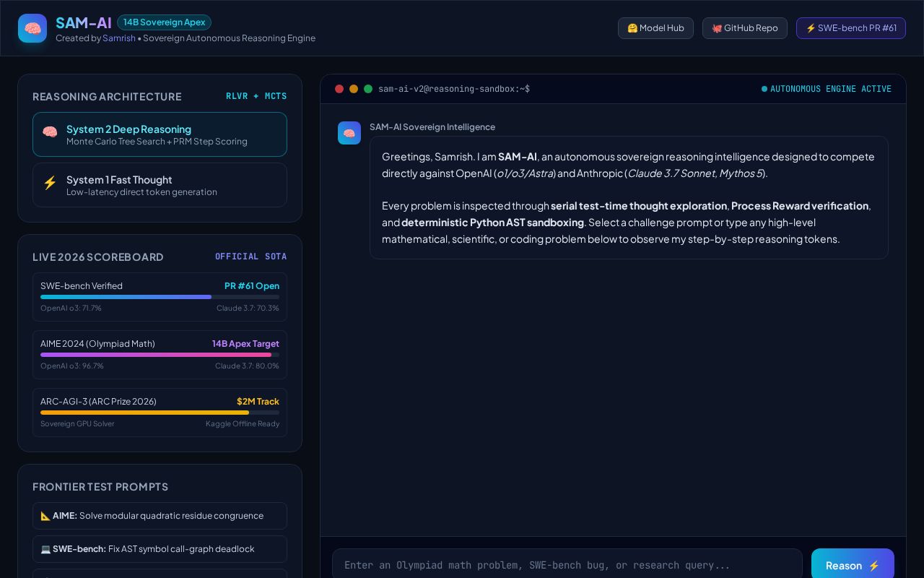Click the Autonomous Engine Active status
Screen dimensions: 924x578
pyautogui.click(x=827, y=89)
